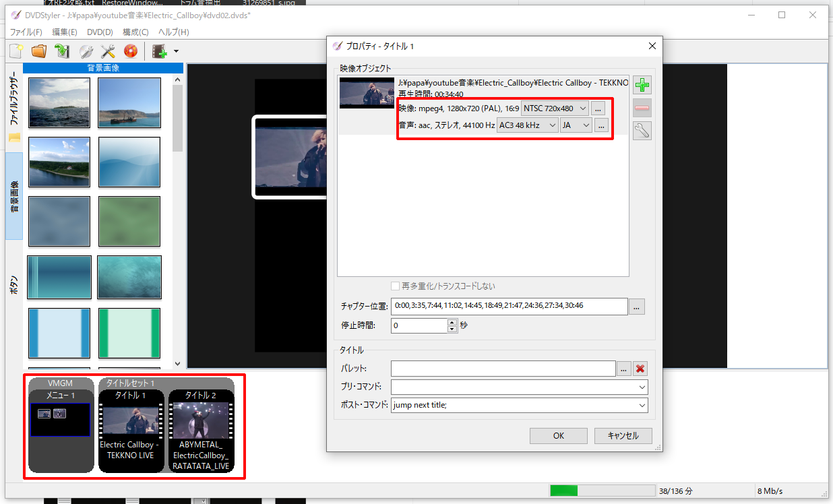The height and width of the screenshot is (504, 833).
Task: Open the AC3 48 kHz audio format dropdown
Action: point(527,125)
